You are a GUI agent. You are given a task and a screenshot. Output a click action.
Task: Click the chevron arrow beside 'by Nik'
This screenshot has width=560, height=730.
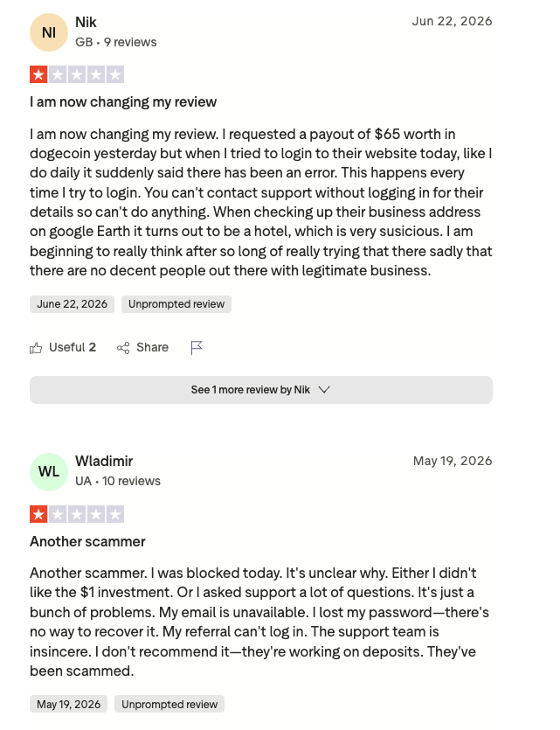324,390
